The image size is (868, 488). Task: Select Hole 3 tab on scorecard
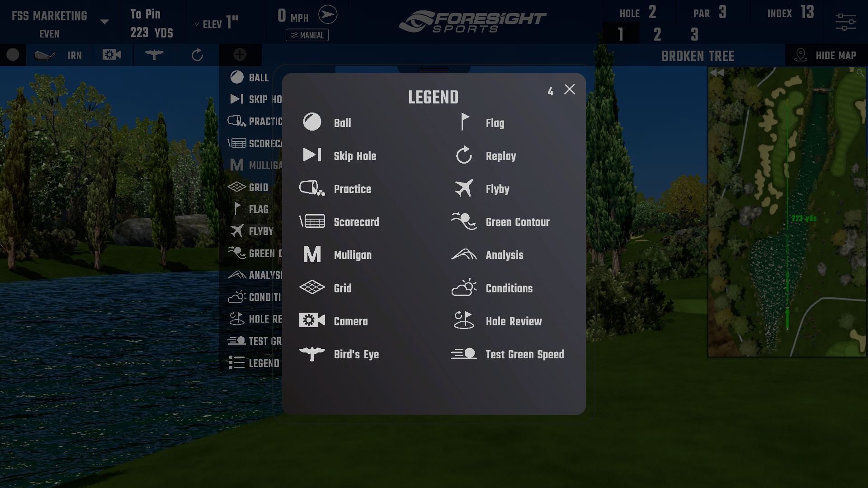pos(693,34)
